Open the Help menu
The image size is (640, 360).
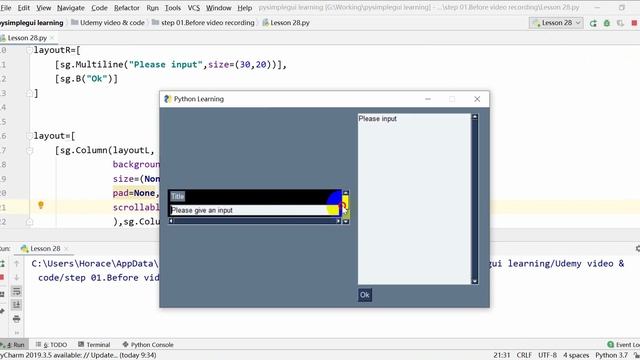point(244,8)
